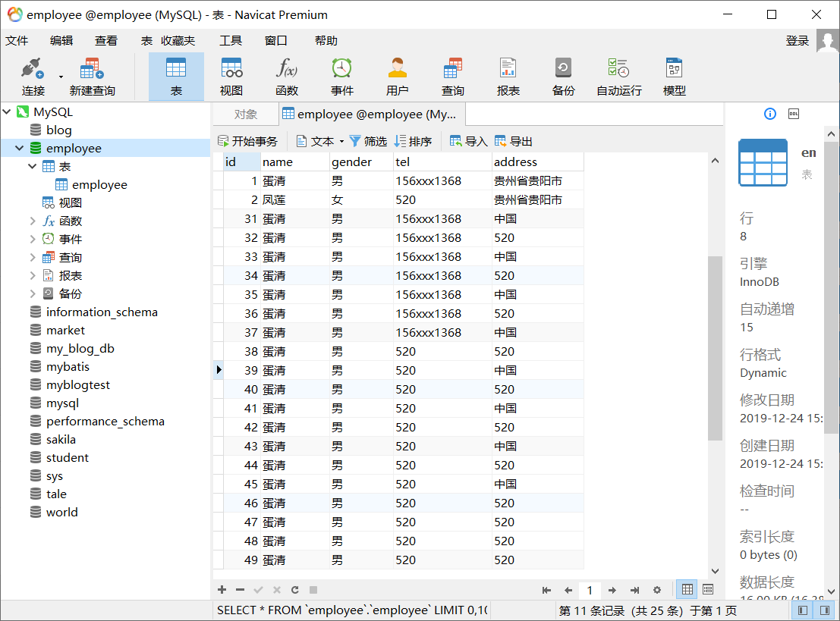Open the Query (查询) toolbar icon
The image size is (840, 621).
pos(453,77)
